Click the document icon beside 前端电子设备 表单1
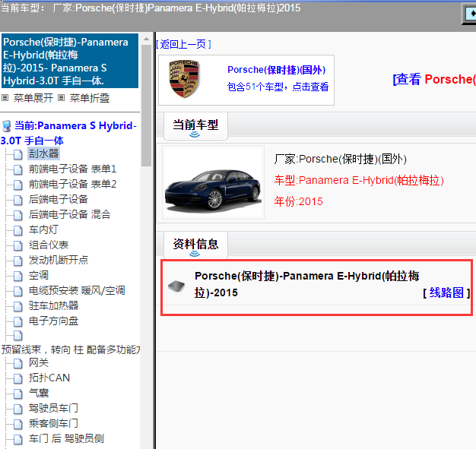 tap(18, 169)
